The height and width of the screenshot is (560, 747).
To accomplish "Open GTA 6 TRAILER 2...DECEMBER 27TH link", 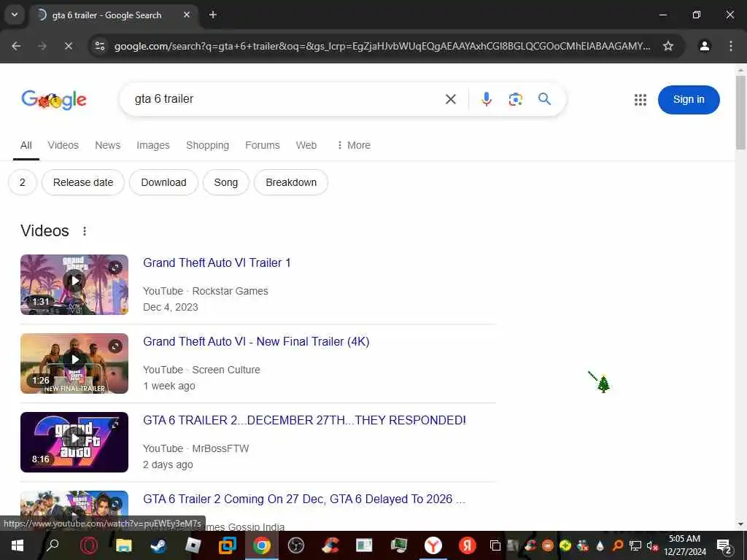I will (x=304, y=420).
